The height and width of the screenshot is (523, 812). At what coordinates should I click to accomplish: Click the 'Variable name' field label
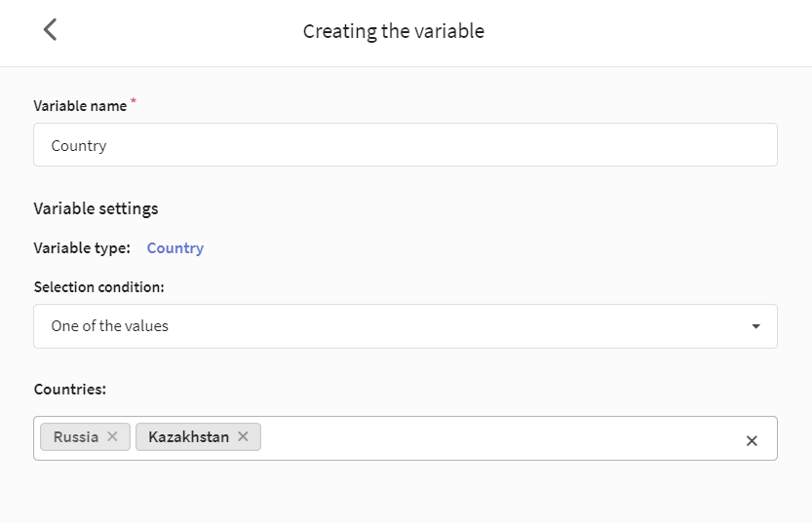point(80,106)
